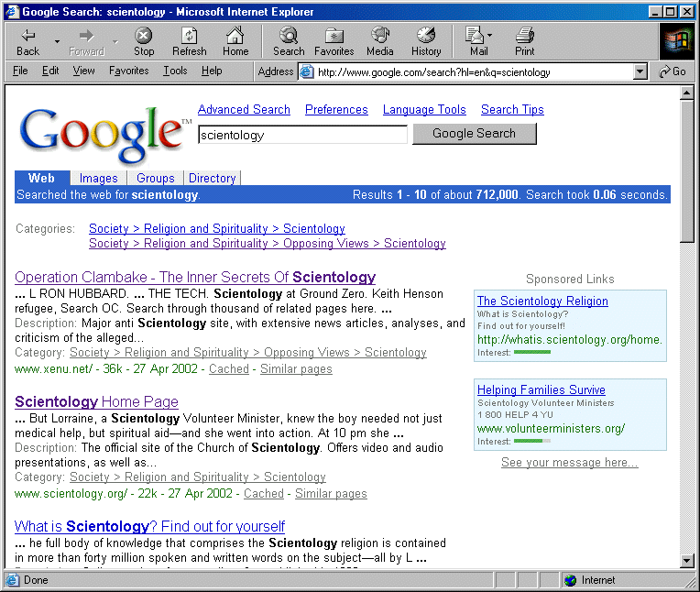Image resolution: width=700 pixels, height=592 pixels.
Task: Click the Mail envelope icon
Action: click(x=474, y=35)
